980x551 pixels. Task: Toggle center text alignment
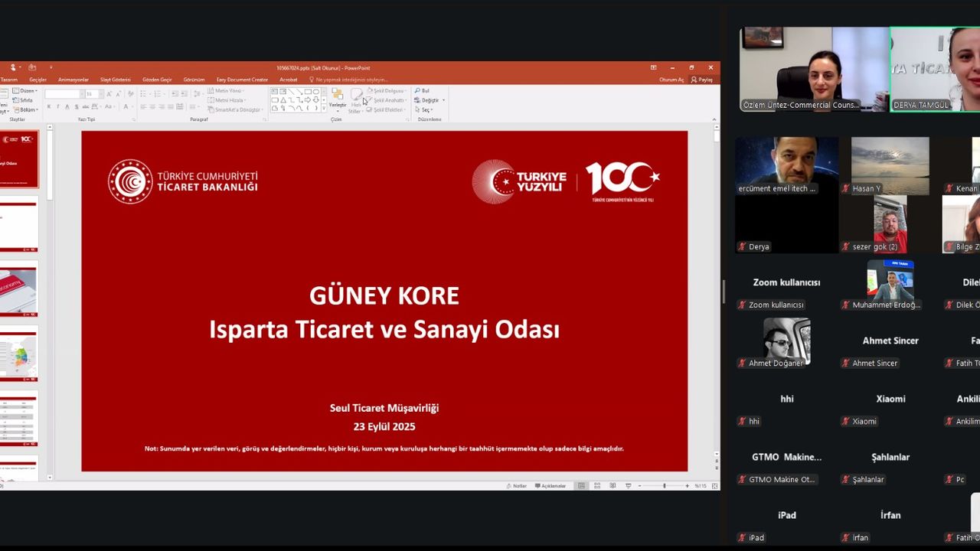click(x=152, y=107)
